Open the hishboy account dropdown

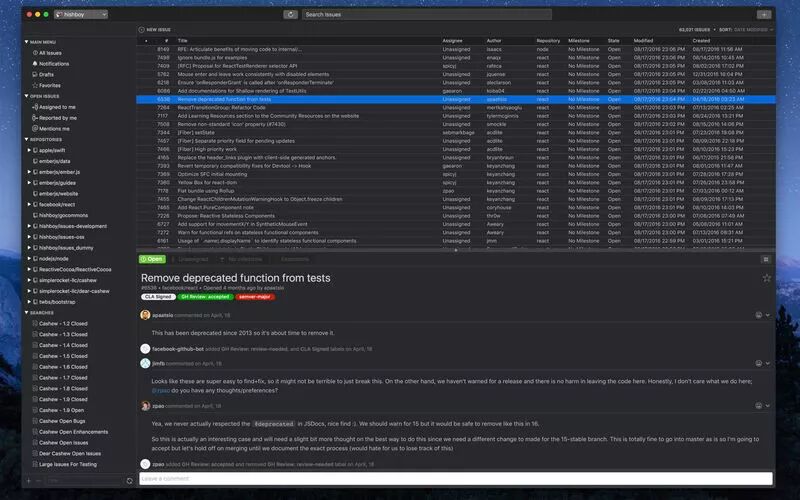(x=81, y=14)
